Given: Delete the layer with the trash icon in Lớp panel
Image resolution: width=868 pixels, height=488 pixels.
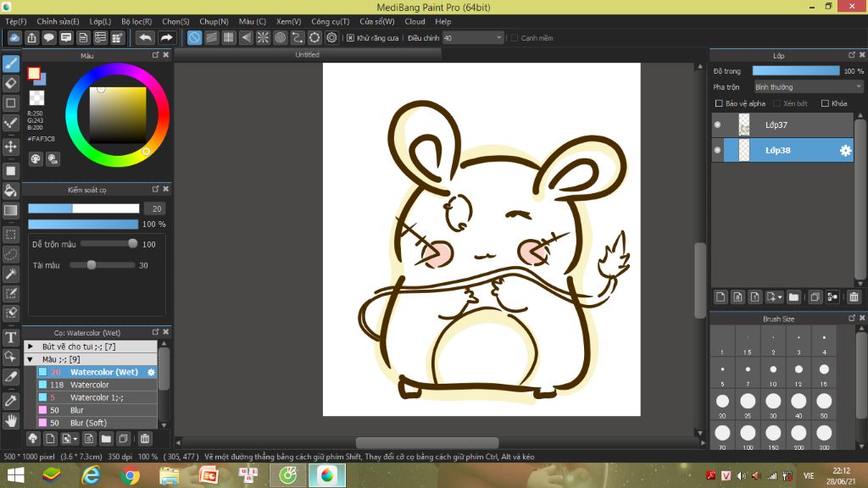Looking at the screenshot, I should tap(854, 297).
